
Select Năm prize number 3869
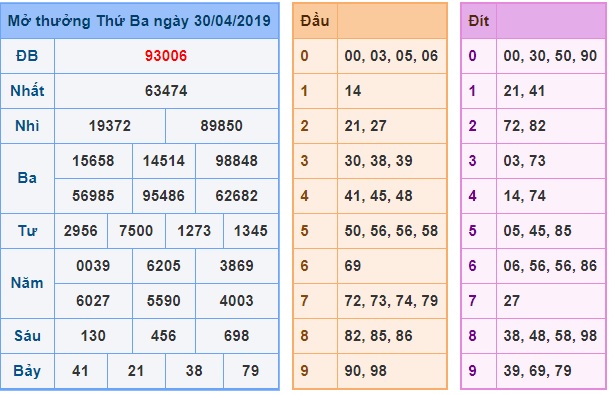coord(237,266)
